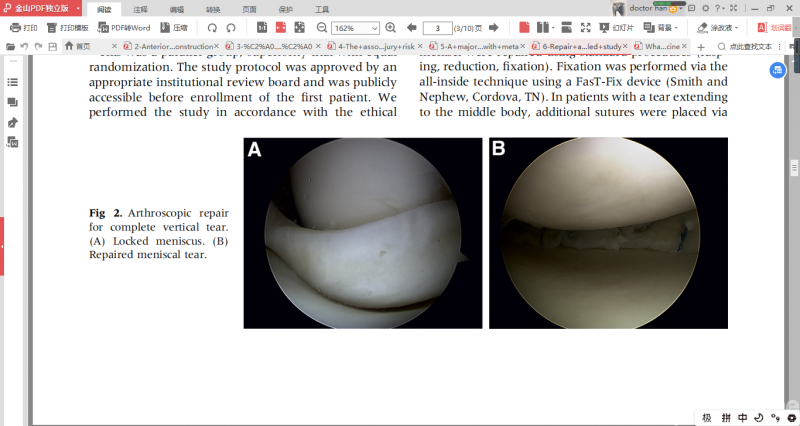Open the signature pen panel in sidebar
Image resolution: width=800 pixels, height=426 pixels.
pos(13,122)
